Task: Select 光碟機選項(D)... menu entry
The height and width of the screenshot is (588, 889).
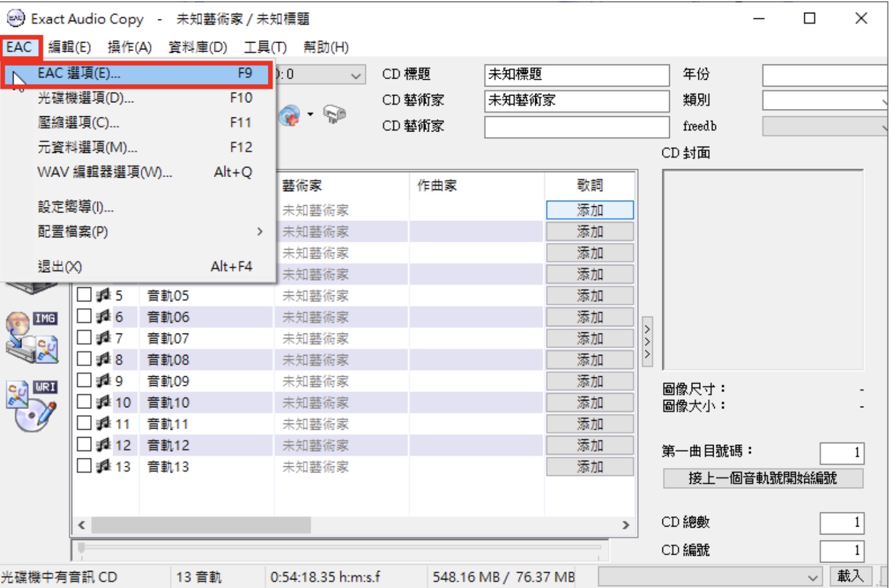Action: click(x=136, y=98)
